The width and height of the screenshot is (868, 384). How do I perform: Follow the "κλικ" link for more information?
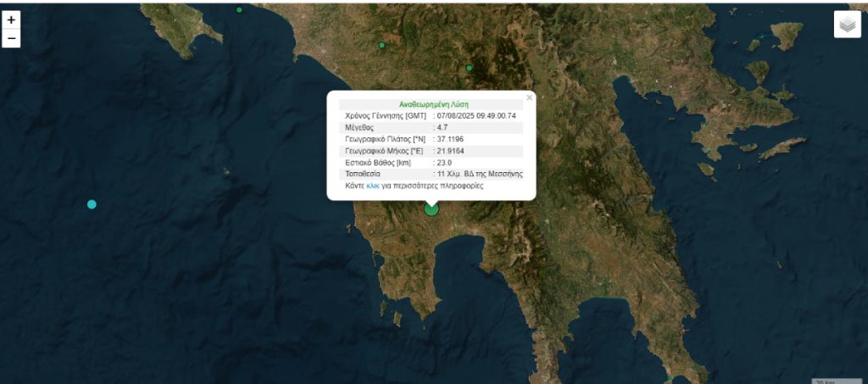click(372, 185)
